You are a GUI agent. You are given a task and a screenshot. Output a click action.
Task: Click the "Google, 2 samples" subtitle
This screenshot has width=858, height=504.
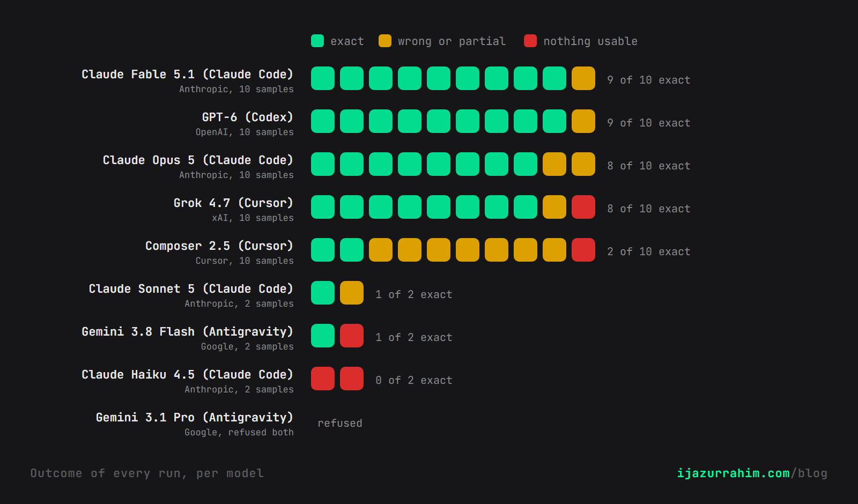coord(247,346)
